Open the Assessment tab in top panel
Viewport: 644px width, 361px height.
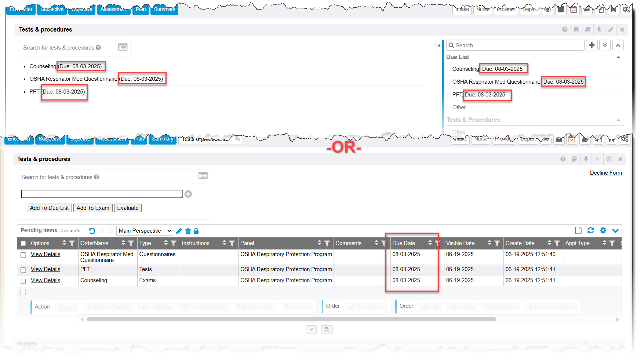114,10
